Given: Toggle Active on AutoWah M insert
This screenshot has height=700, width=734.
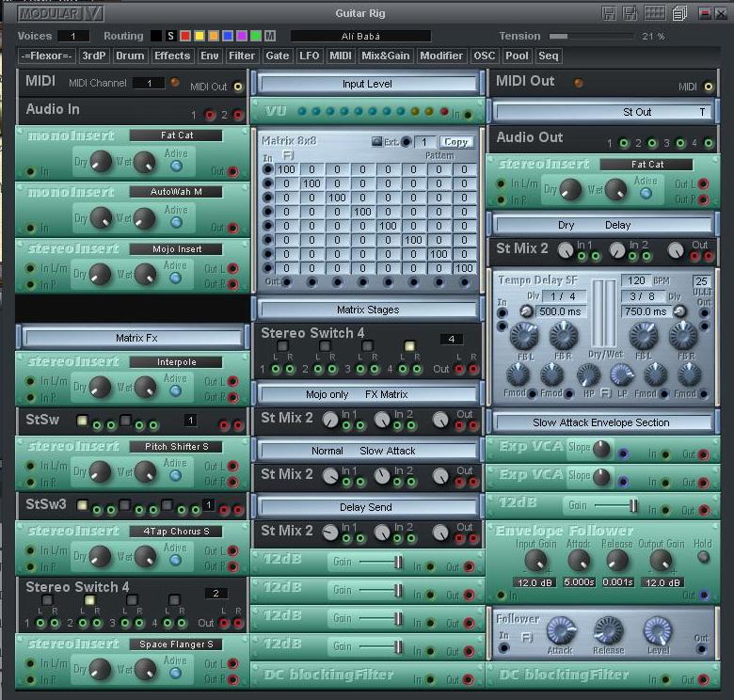Looking at the screenshot, I should 177,222.
